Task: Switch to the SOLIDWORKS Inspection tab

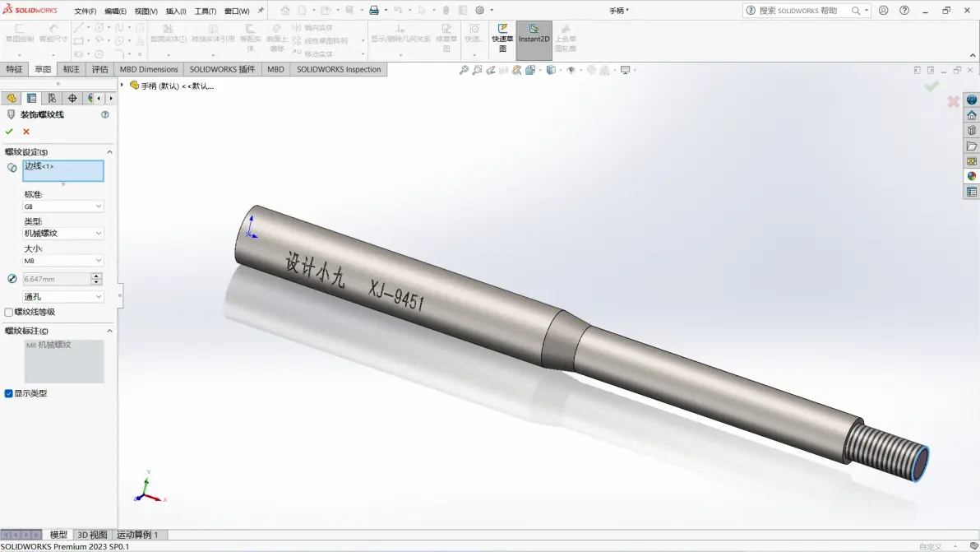Action: [339, 70]
